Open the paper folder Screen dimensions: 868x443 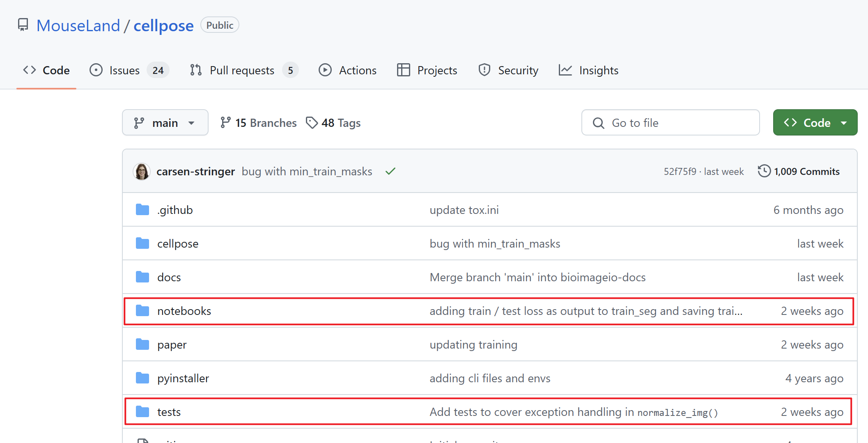[x=172, y=344]
